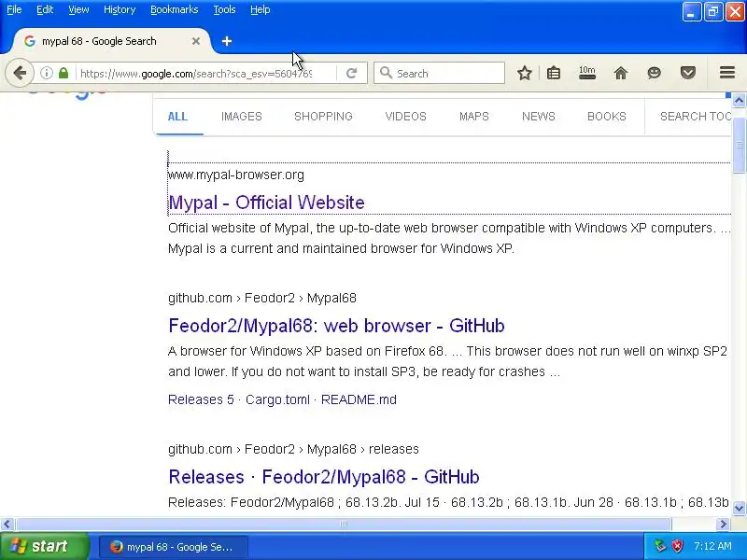The image size is (747, 560).
Task: Open the View menu
Action: click(78, 9)
